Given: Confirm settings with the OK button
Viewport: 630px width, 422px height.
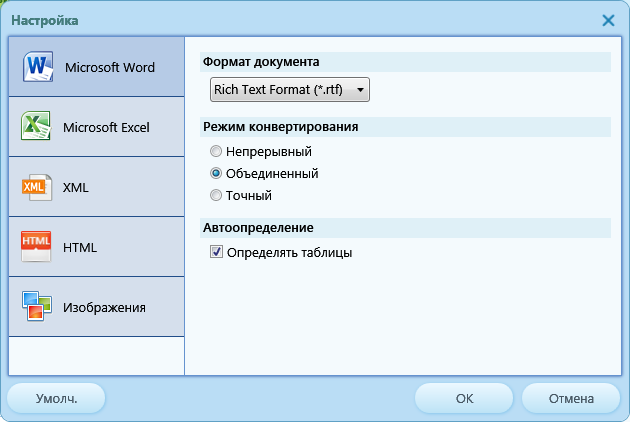Looking at the screenshot, I should 464,398.
